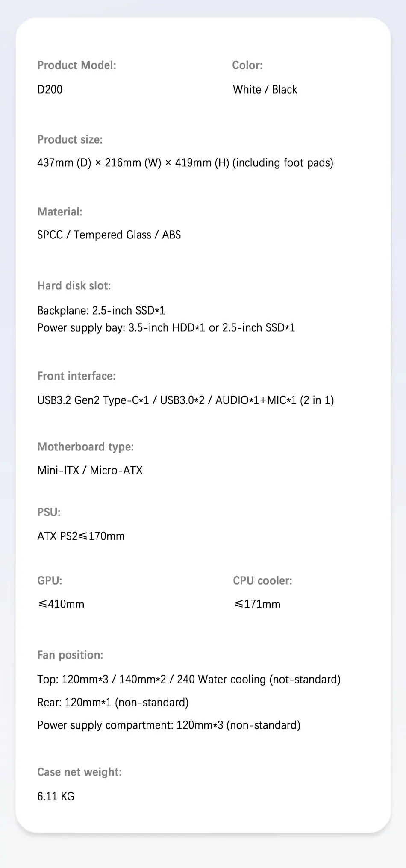Screen dimensions: 406x868
Task: Click the Top fan position line
Action: 188,680
